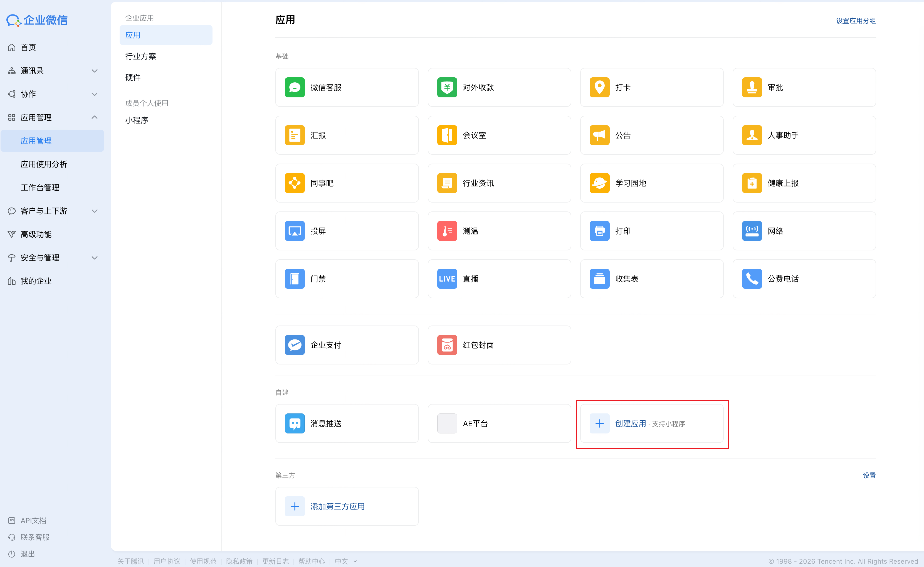Expand the 安全与管理 section chevron

pos(95,258)
